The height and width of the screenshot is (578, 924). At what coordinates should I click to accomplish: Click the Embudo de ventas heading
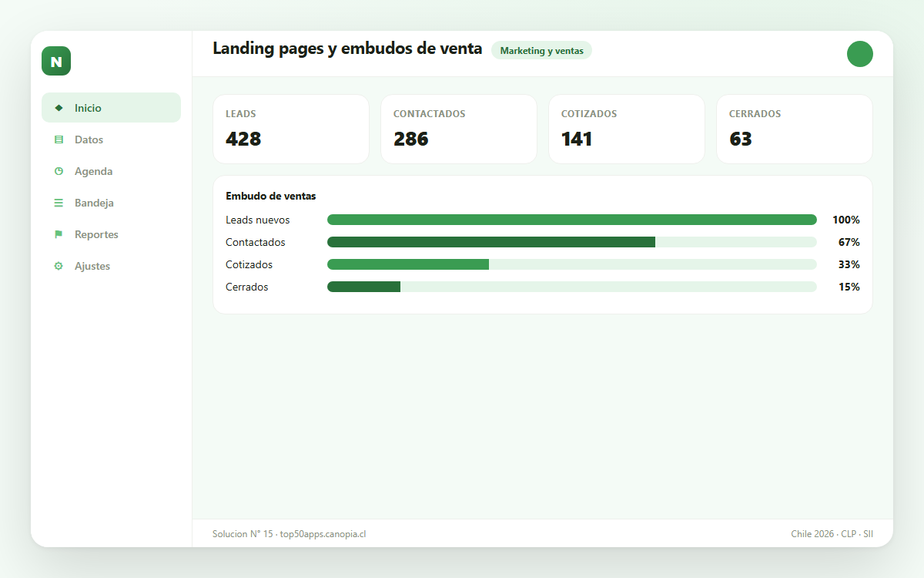271,197
